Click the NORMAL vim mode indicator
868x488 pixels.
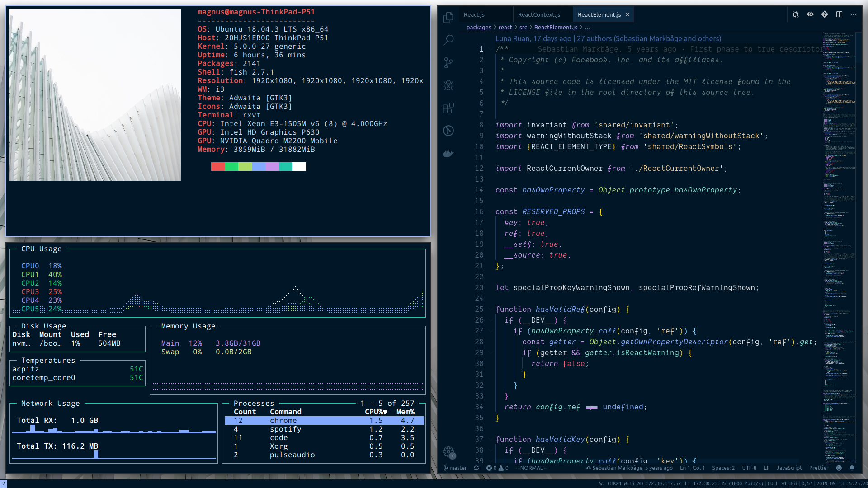pos(532,468)
